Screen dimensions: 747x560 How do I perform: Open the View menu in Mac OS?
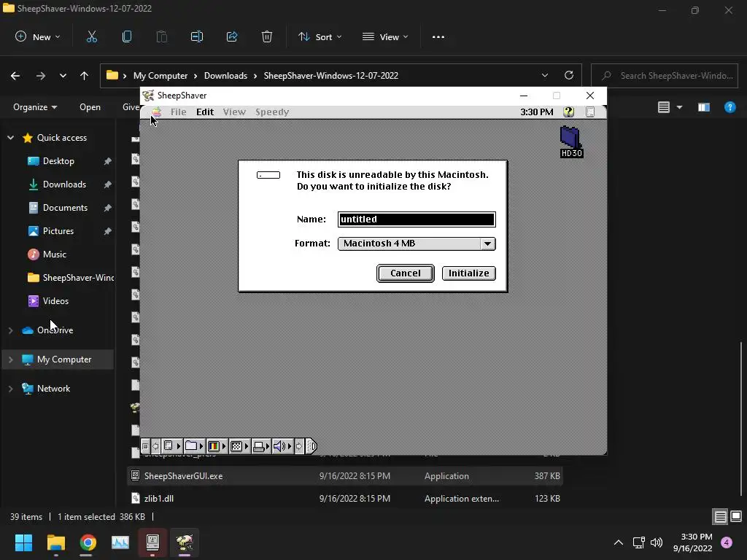coord(234,112)
